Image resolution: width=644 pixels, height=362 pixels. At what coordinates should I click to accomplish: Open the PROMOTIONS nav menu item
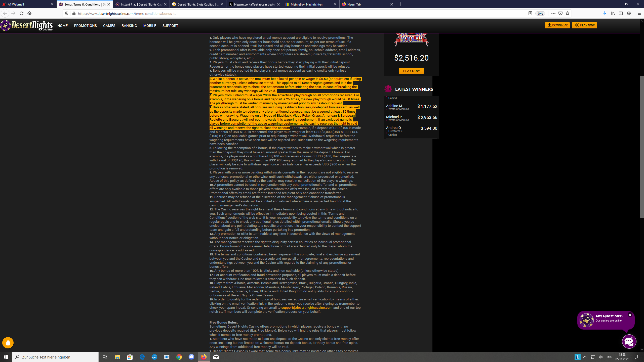(x=85, y=26)
